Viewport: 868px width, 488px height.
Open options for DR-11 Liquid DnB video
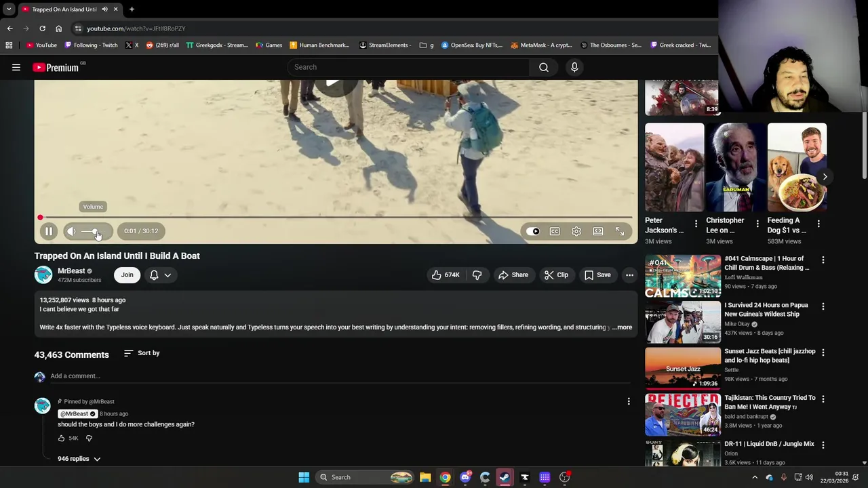[x=823, y=445]
